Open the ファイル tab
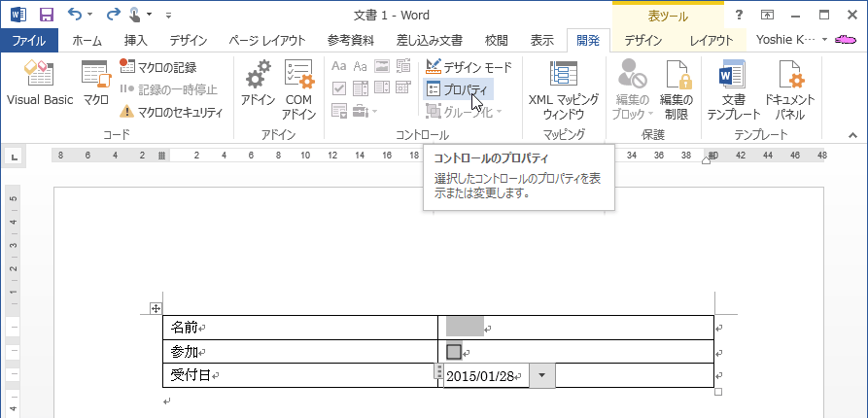The height and width of the screenshot is (418, 868). pos(29,40)
